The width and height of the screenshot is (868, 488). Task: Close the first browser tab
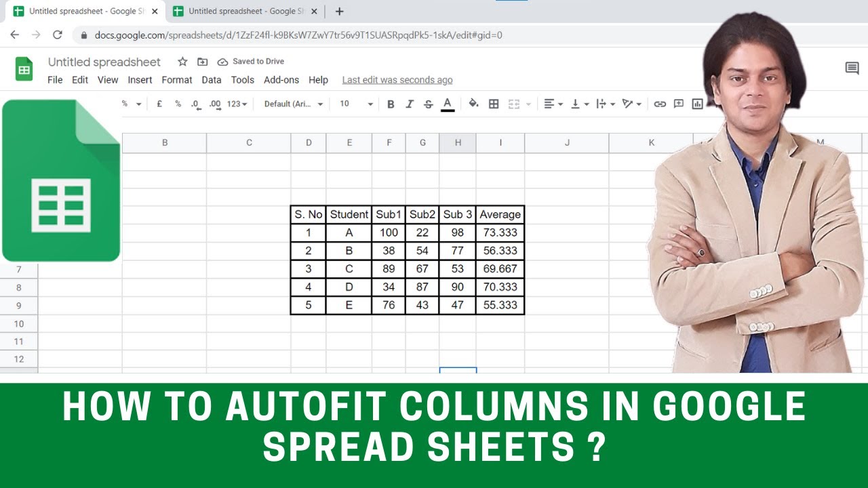coord(155,11)
